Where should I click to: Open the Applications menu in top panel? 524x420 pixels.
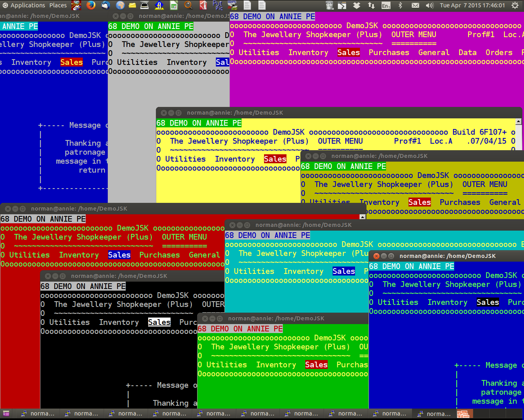click(24, 5)
